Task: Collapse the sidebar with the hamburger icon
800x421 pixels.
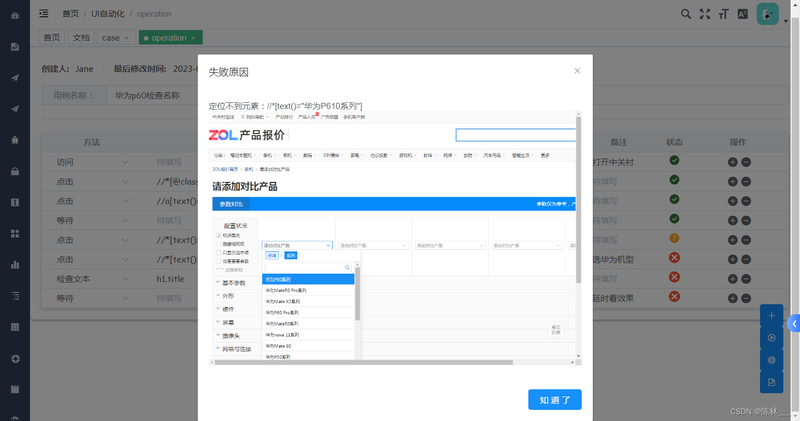Action: click(x=44, y=14)
